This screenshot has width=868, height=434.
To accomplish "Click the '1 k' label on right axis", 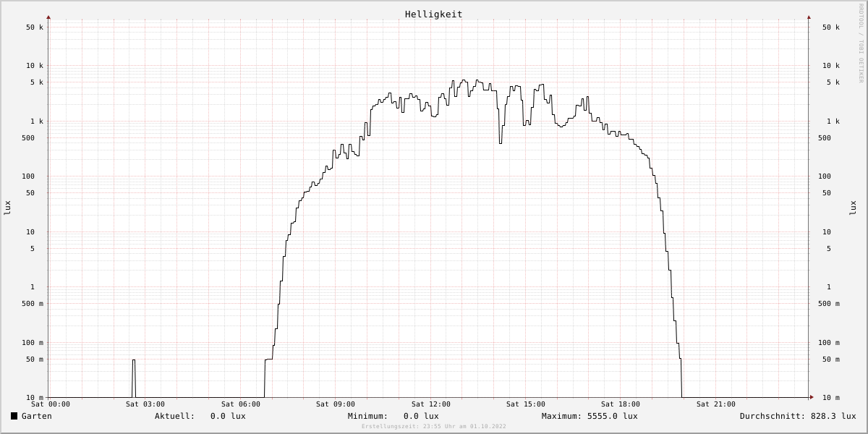I will click(833, 122).
